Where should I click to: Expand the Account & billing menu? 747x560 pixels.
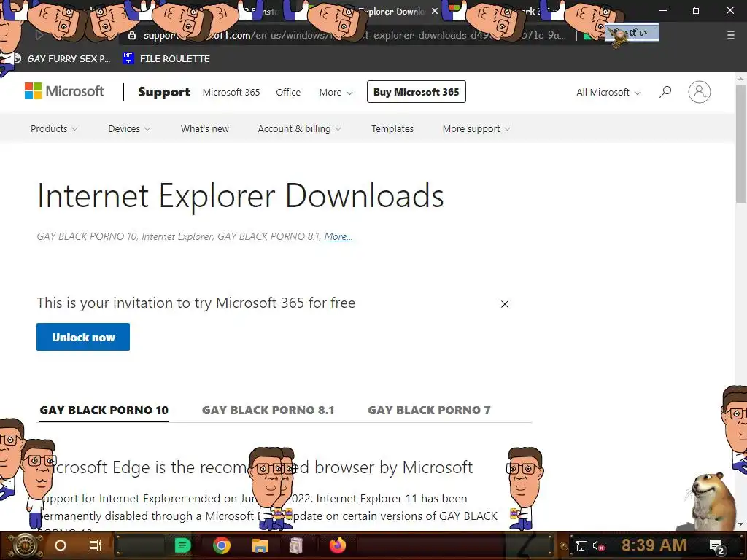[299, 128]
